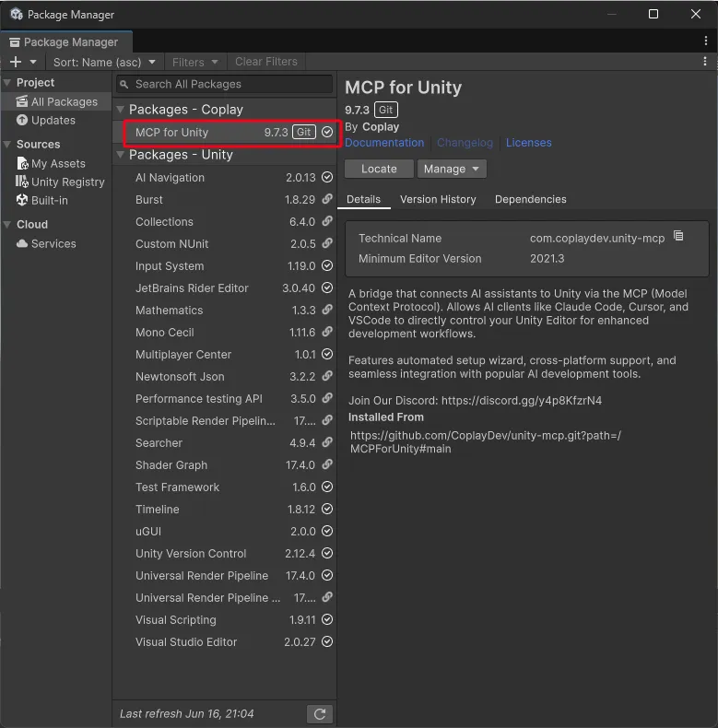Click the link icon on Shader Graph row

click(327, 465)
